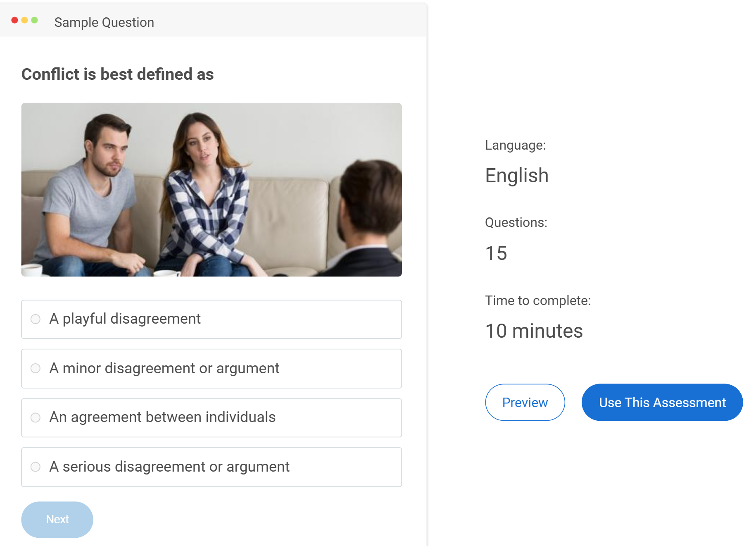
Task: Select the "English" language value
Action: pos(516,176)
